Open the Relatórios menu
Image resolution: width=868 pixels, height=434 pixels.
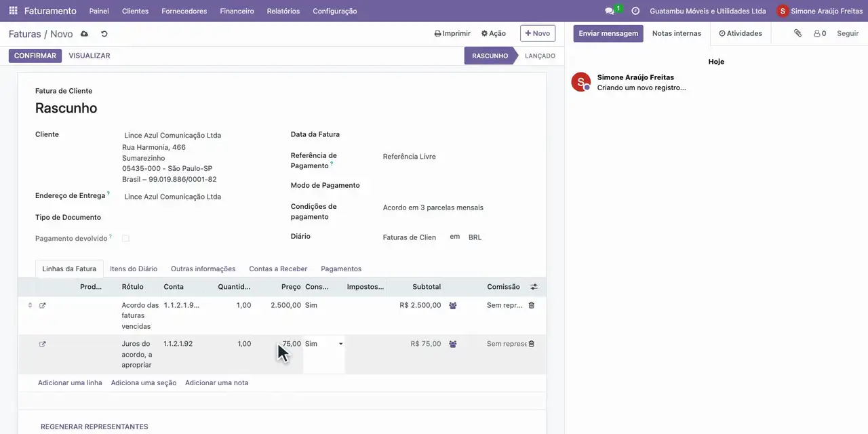(283, 11)
